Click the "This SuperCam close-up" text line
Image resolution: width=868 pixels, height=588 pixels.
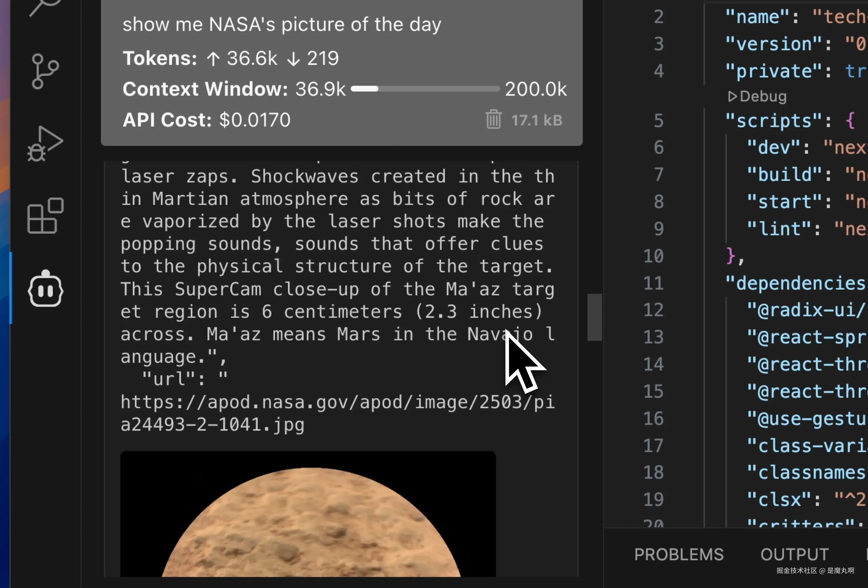(x=338, y=289)
